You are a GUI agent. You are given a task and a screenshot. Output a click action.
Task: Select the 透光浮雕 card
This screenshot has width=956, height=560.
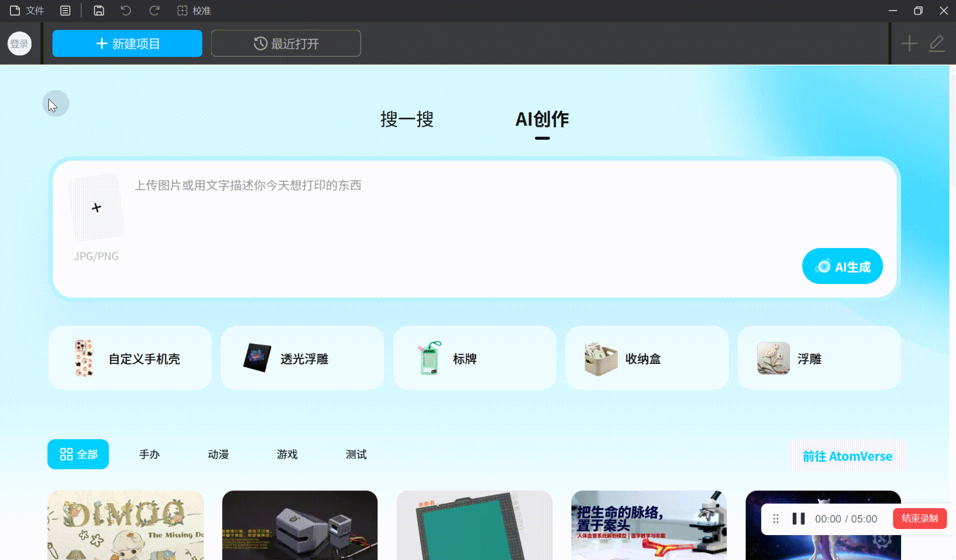click(x=302, y=358)
